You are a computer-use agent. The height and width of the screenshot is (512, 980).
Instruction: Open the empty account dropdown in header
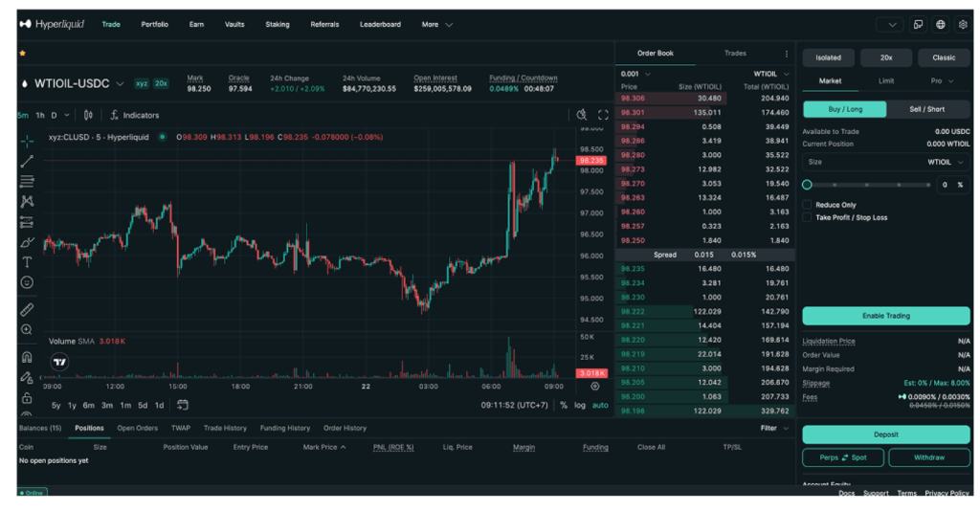889,24
